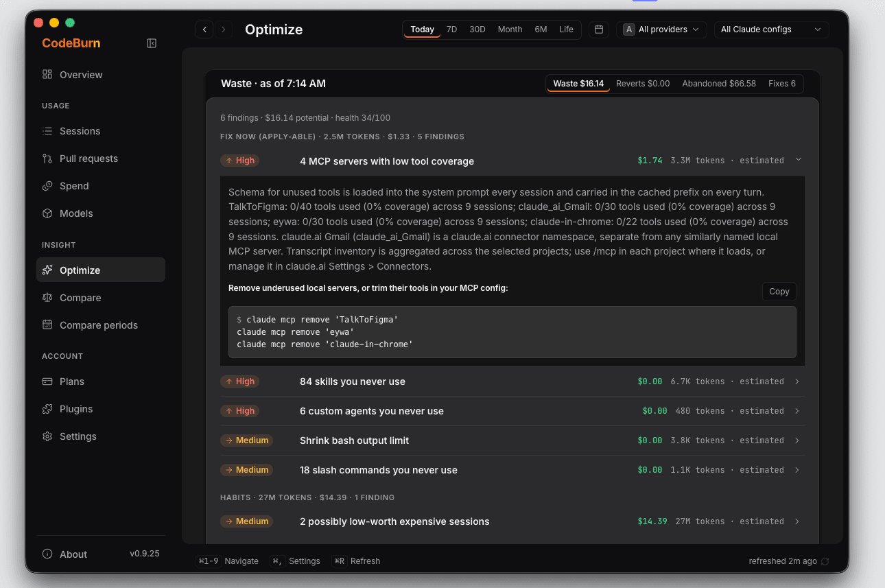
Task: Click the refresh icon beside 'refreshed 2m ago'
Action: coord(825,561)
